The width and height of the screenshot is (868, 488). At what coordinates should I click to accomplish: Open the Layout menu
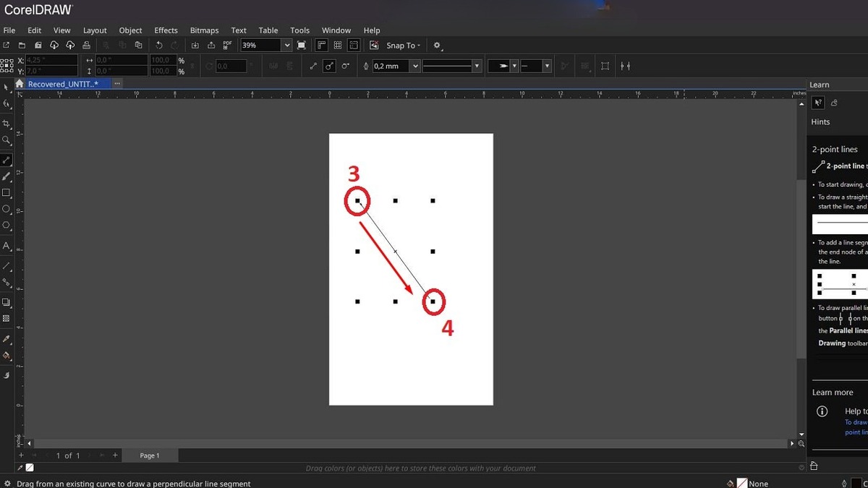pos(95,30)
